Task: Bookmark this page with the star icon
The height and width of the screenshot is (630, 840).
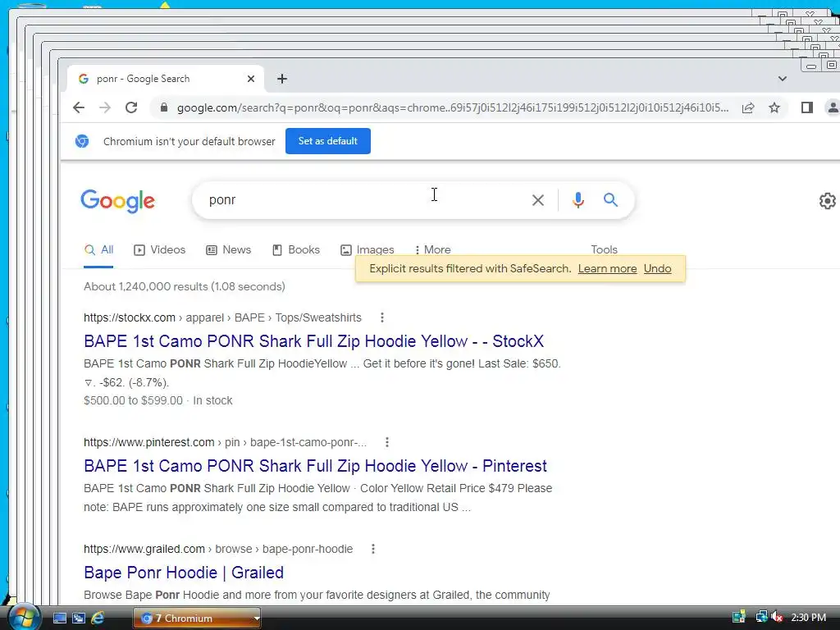Action: pos(774,107)
